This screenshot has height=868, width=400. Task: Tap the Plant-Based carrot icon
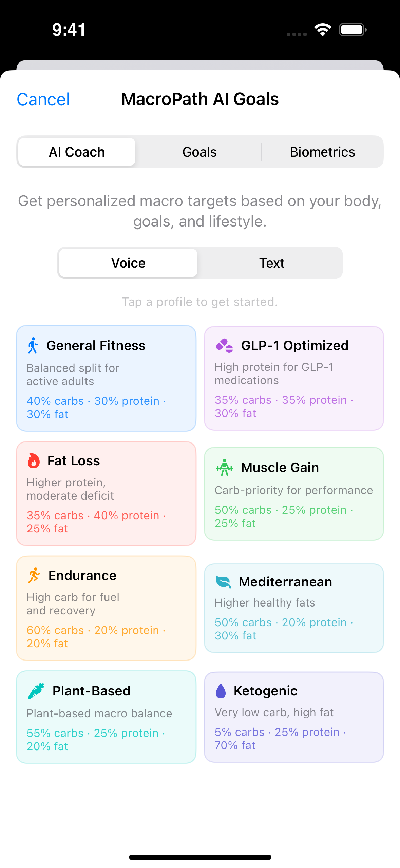36,691
